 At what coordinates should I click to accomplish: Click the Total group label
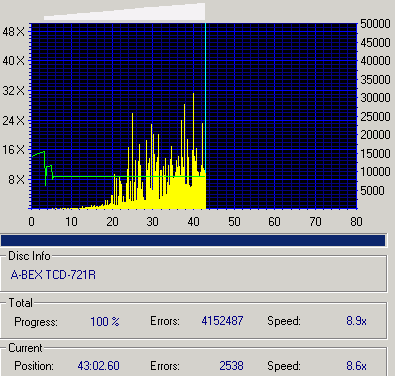[x=21, y=303]
